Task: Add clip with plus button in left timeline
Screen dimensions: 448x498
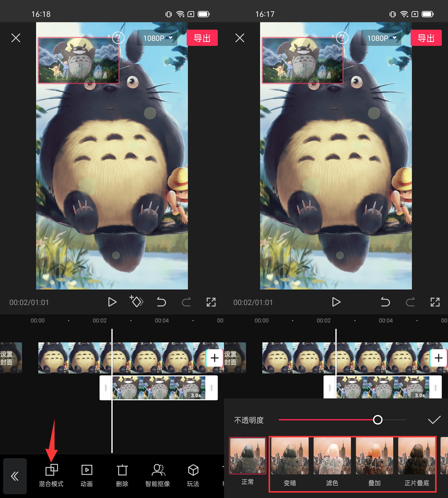Action: point(214,358)
